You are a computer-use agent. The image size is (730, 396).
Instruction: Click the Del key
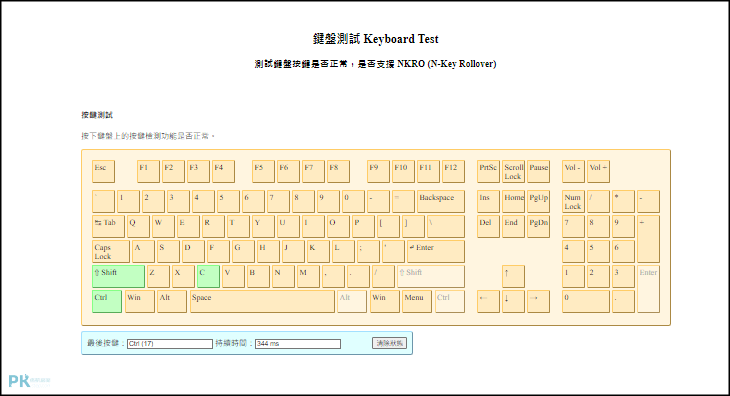coord(488,227)
